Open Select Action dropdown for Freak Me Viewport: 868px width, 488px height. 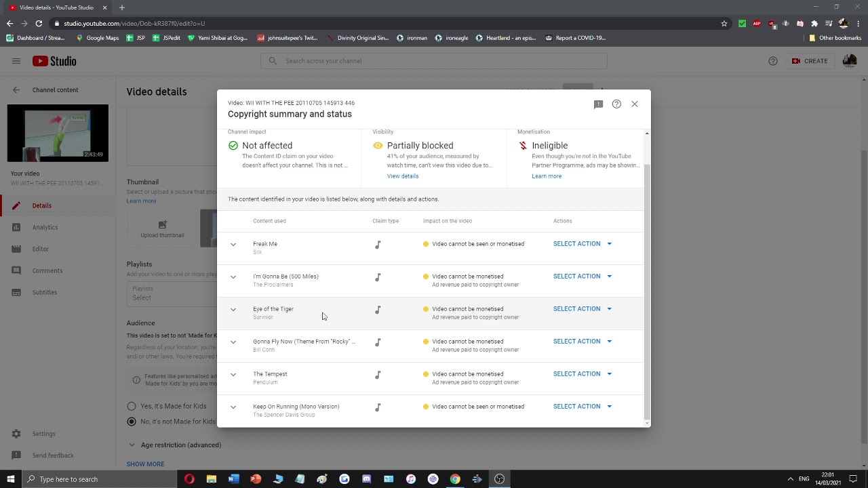click(x=583, y=243)
